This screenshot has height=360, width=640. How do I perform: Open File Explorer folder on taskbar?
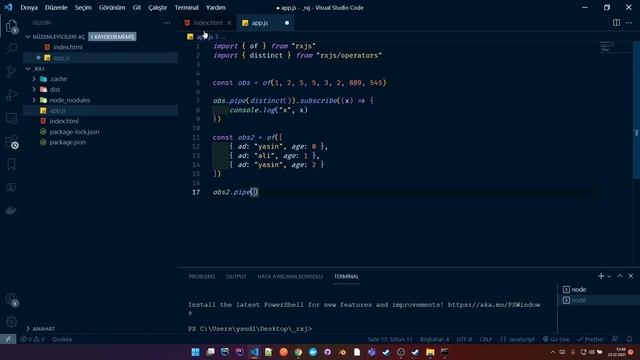pyautogui.click(x=430, y=352)
